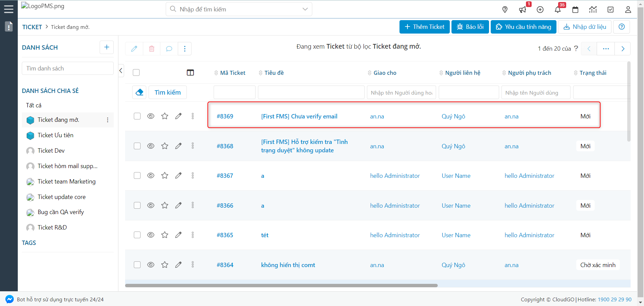Image resolution: width=644 pixels, height=306 pixels.
Task: Open the Ticket Dev list
Action: pos(51,151)
